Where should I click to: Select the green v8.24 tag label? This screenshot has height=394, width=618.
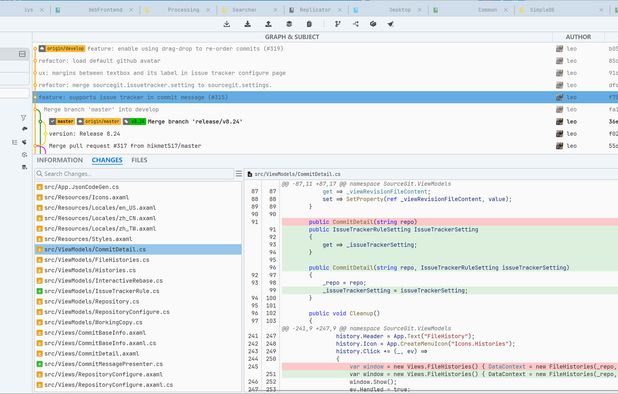pos(134,122)
